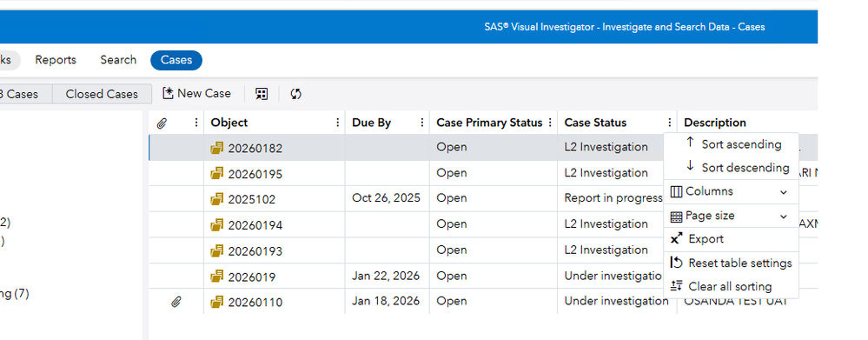
Task: Open case 20260193
Action: click(x=255, y=251)
